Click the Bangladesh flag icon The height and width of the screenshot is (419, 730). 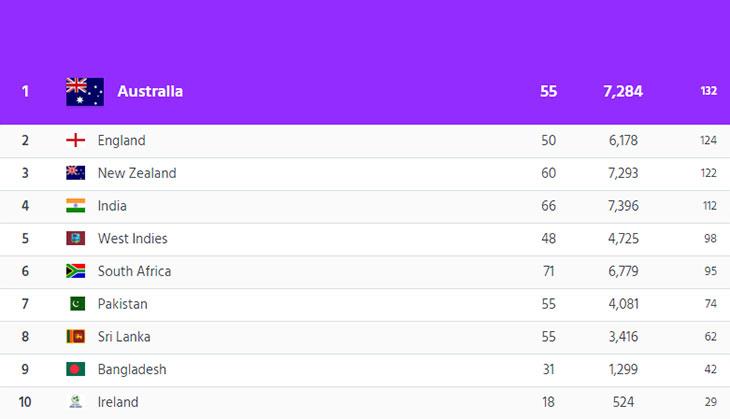(x=75, y=369)
